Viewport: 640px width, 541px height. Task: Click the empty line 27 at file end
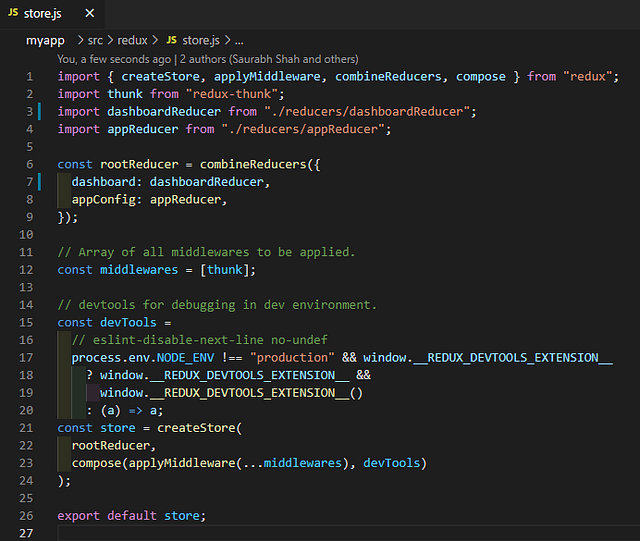[300, 532]
